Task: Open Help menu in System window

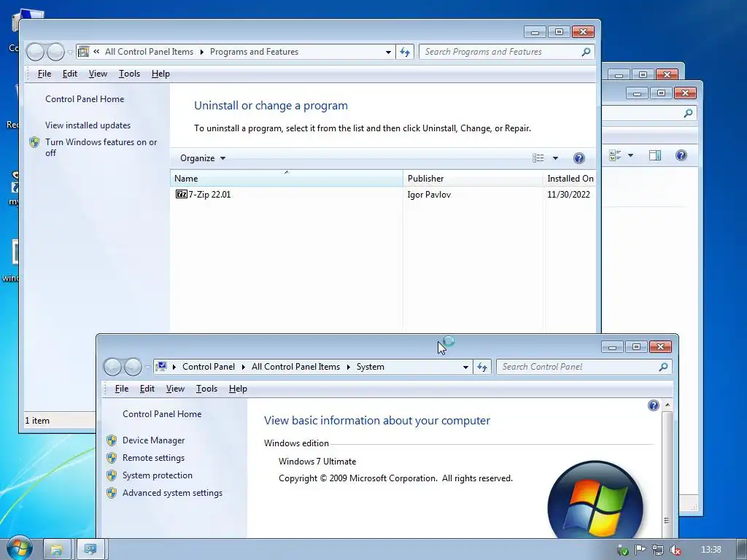Action: (238, 389)
